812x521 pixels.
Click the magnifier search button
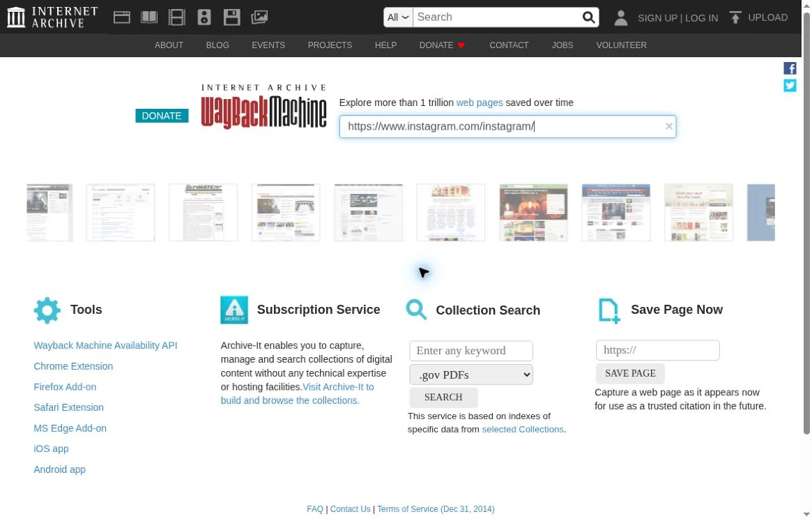(x=588, y=17)
